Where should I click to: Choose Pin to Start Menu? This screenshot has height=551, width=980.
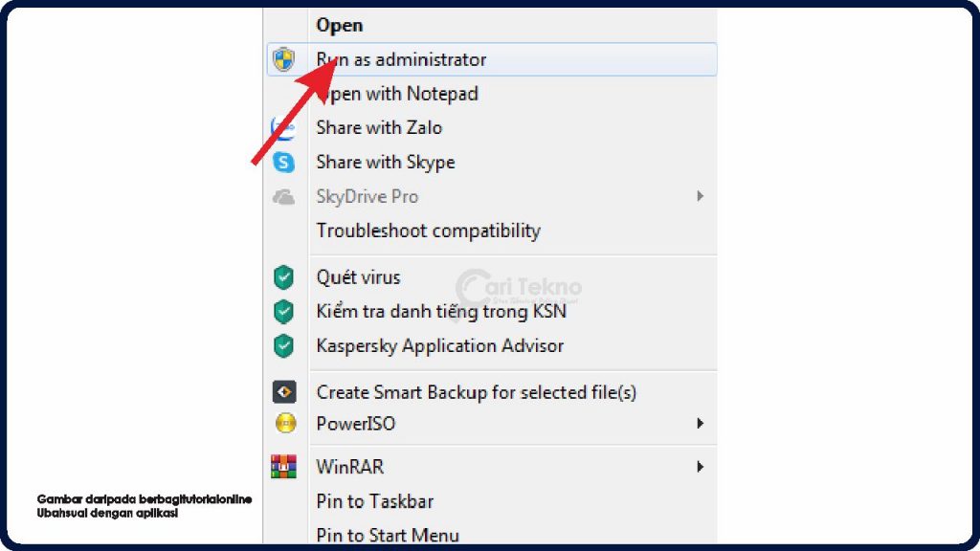click(388, 535)
